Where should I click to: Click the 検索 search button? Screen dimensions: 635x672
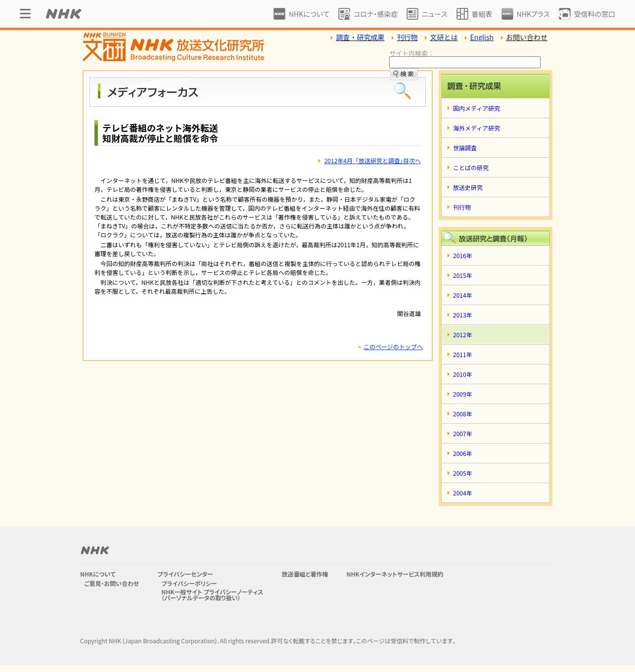(x=404, y=74)
